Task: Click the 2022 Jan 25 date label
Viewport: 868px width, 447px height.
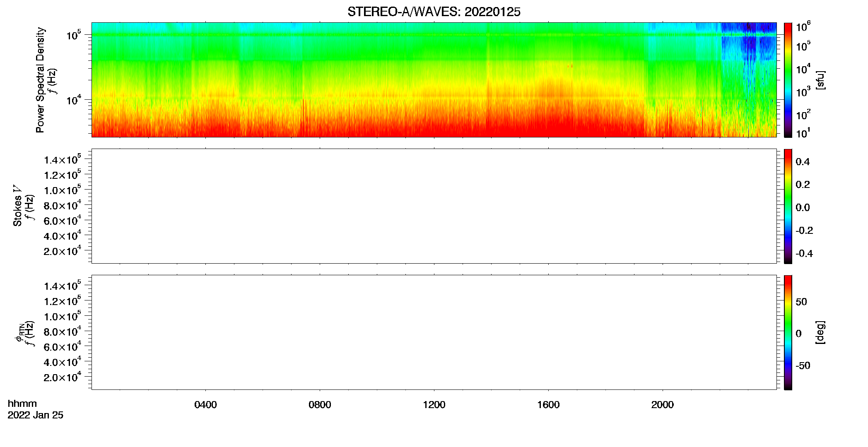Action: coord(36,415)
